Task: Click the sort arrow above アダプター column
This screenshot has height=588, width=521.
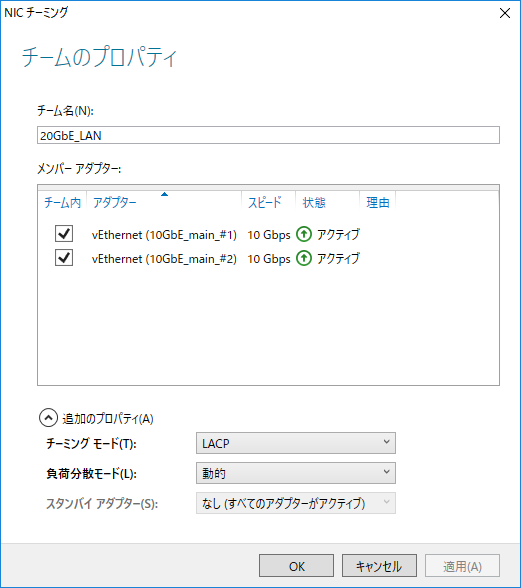Action: pos(164,194)
